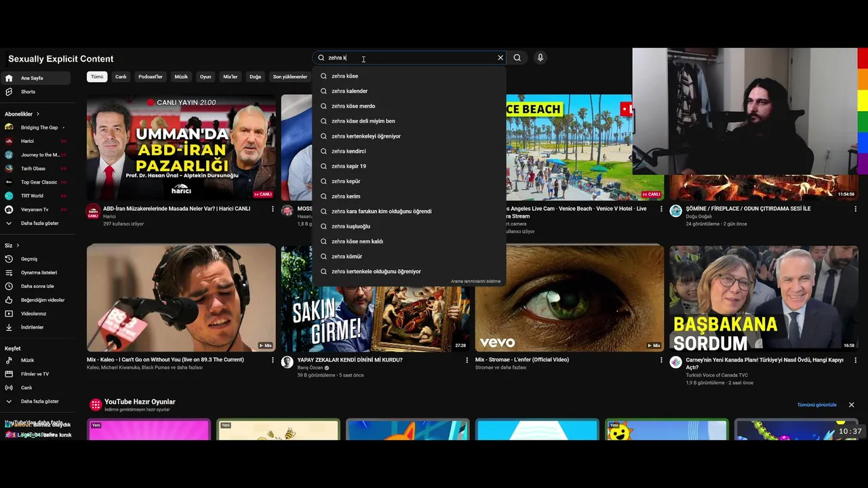Choose suggestion zehra kepür
Screen dimensions: 868x488
tap(409, 181)
